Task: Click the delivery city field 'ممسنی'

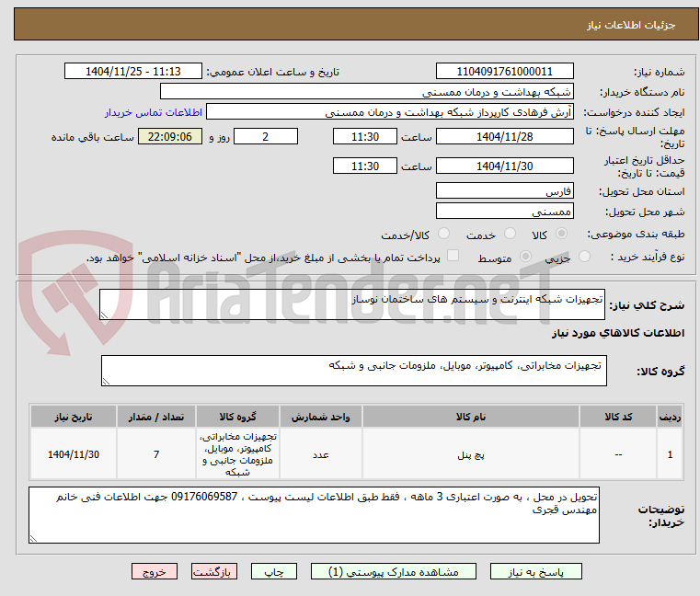Action: coord(504,212)
